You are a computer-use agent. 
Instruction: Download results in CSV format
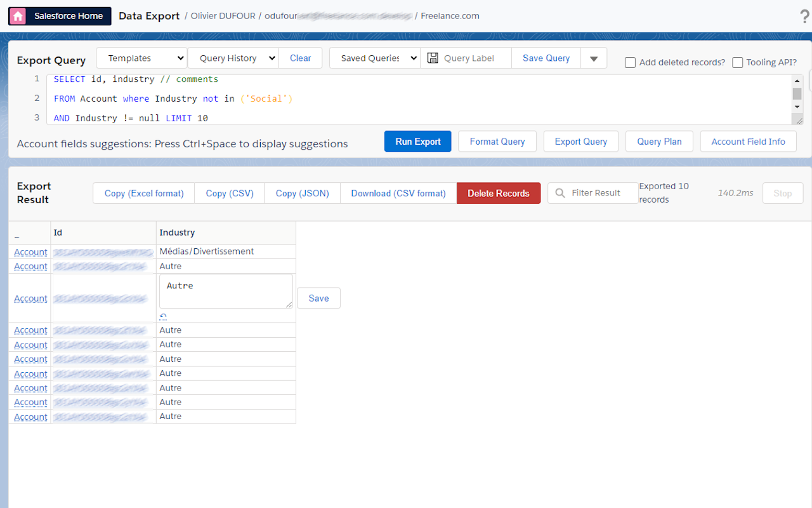398,192
